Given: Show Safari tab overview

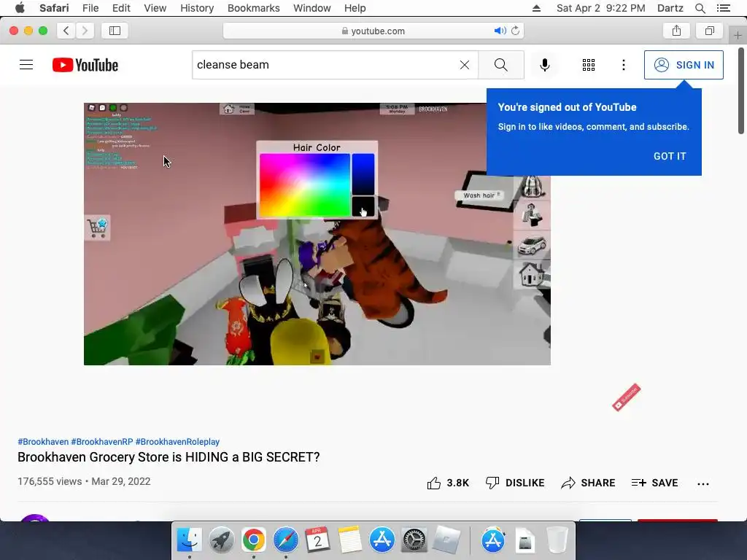Looking at the screenshot, I should 709,31.
